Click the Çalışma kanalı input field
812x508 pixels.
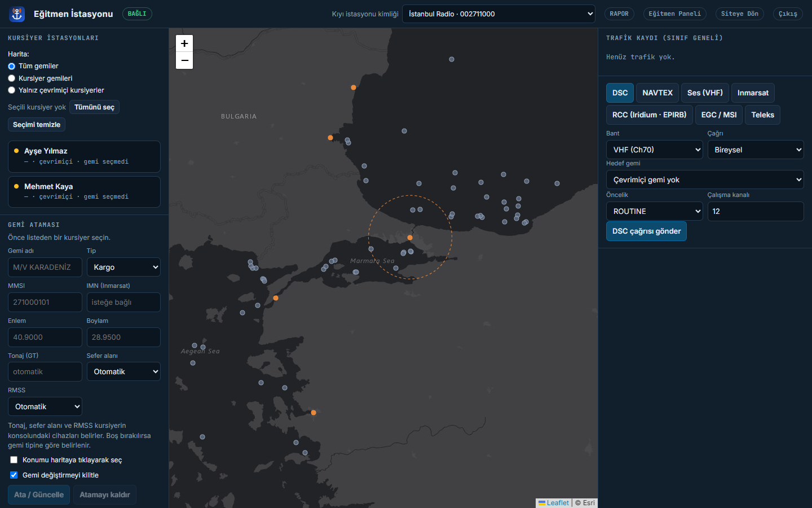[x=756, y=212]
